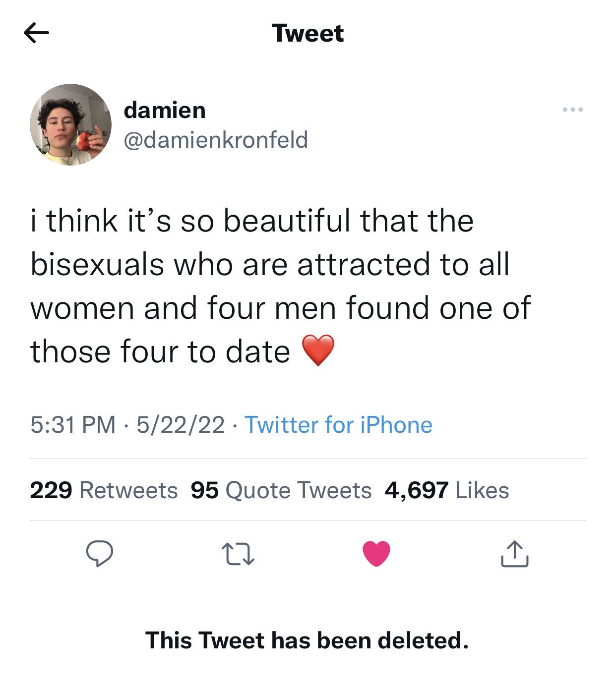The height and width of the screenshot is (691, 616).
Task: View the 229 Retweets list
Action: pyautogui.click(x=104, y=490)
